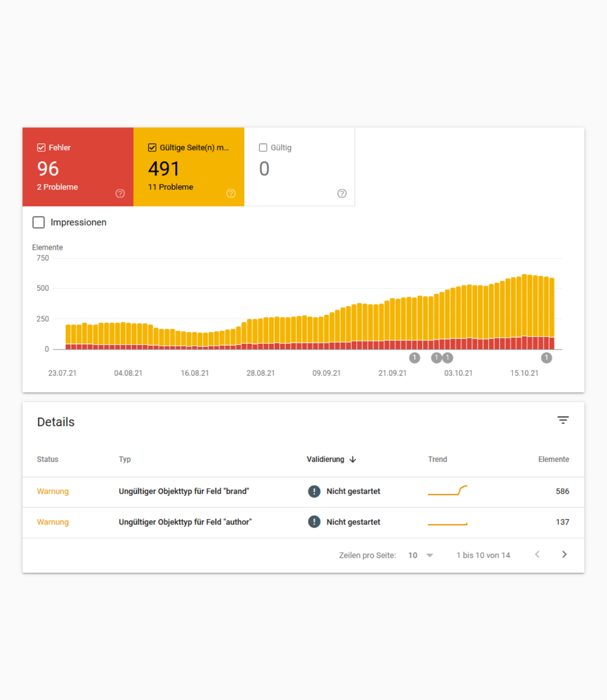Click the 586 elements value
The height and width of the screenshot is (700, 607).
[562, 492]
